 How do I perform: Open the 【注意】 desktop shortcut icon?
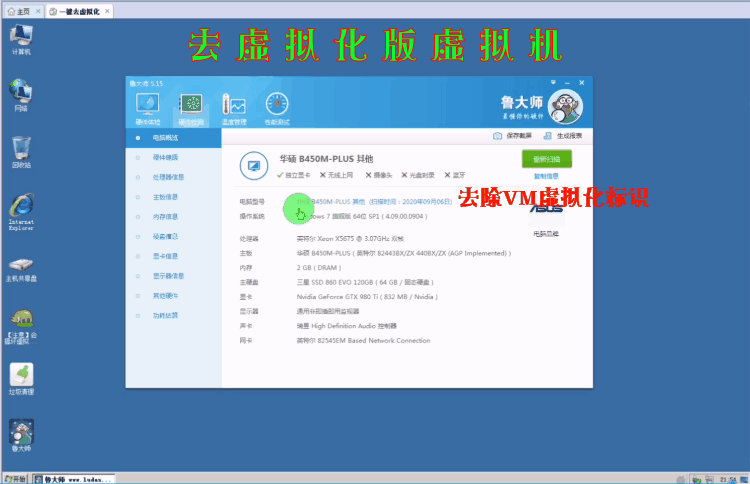21,327
